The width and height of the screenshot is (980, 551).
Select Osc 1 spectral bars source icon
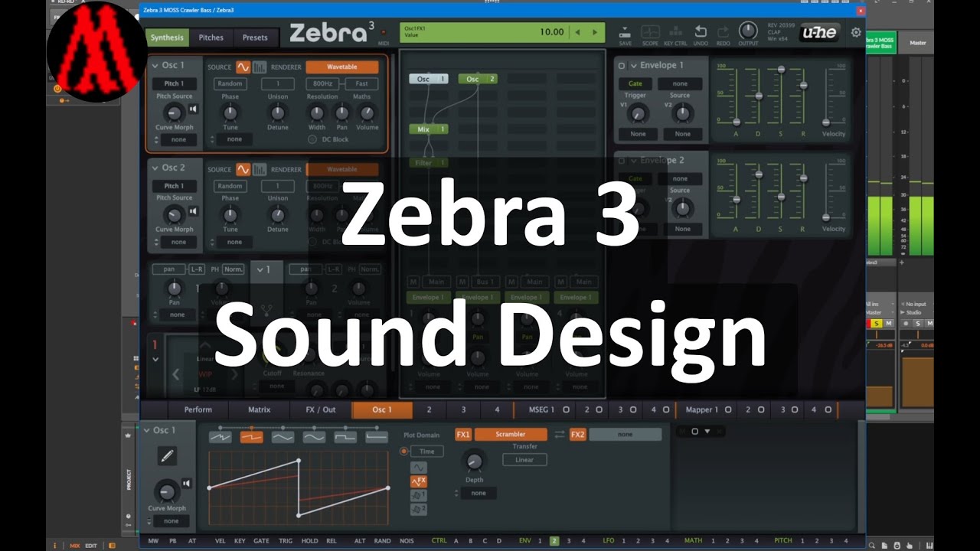tap(260, 67)
